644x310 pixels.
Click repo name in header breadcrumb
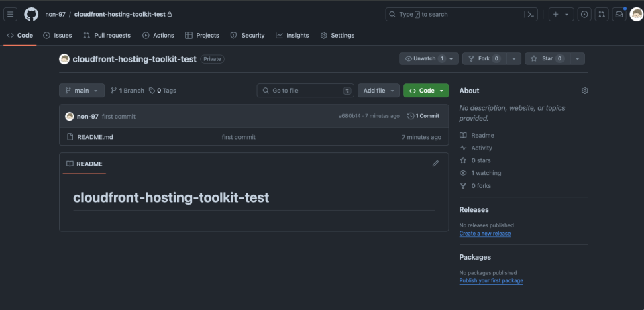point(120,14)
